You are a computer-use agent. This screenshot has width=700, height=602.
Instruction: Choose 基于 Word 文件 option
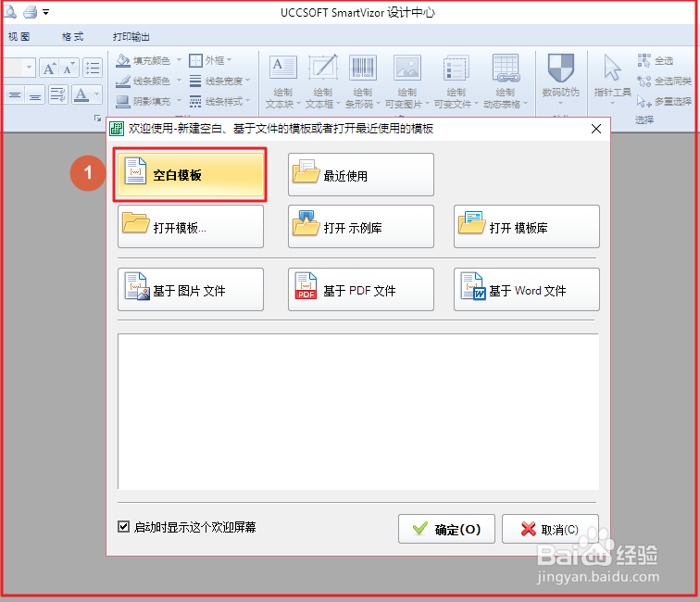[x=526, y=289]
